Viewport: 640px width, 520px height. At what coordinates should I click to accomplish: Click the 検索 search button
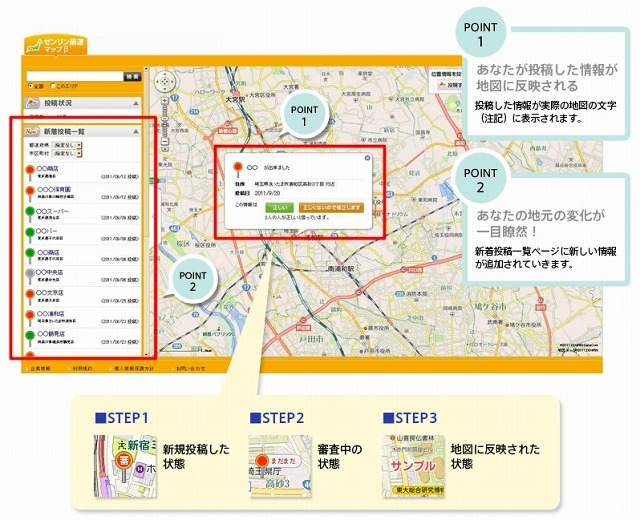[132, 77]
